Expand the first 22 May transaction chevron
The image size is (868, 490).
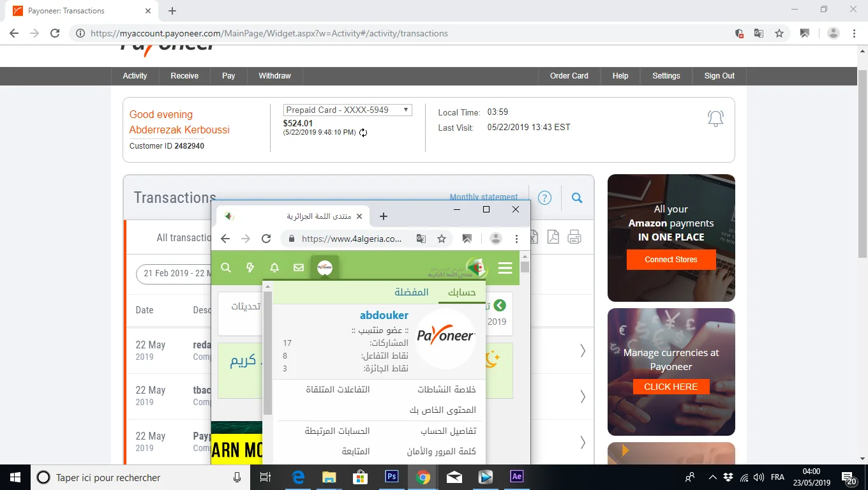point(583,350)
